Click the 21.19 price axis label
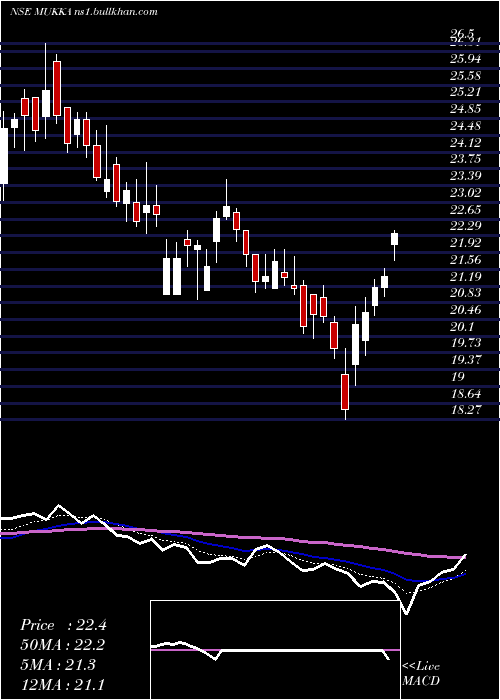This screenshot has width=500, height=700. pyautogui.click(x=465, y=277)
